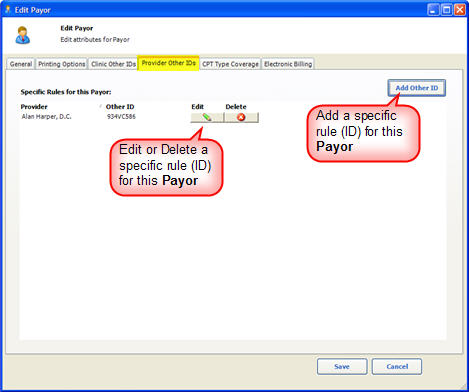Save the payor changes

click(x=342, y=366)
